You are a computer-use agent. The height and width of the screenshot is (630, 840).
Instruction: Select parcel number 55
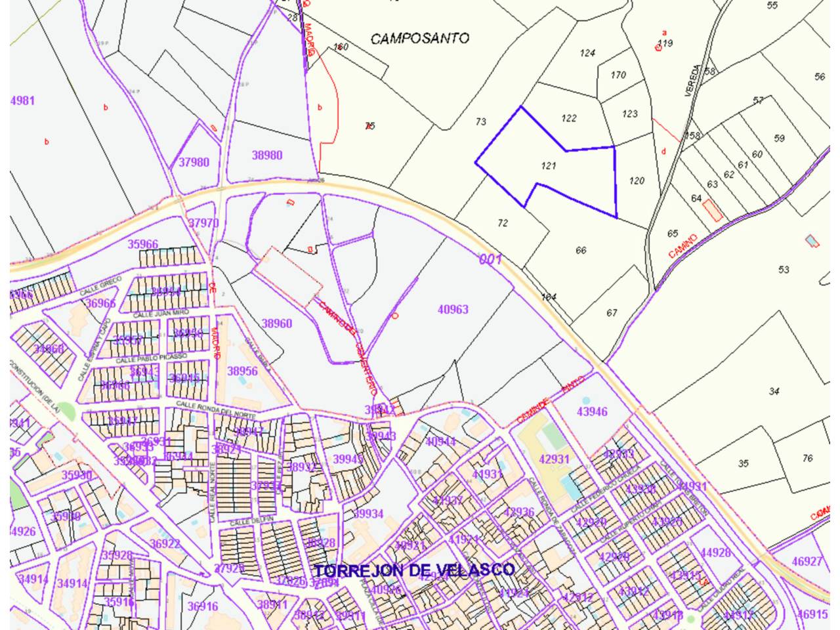click(x=772, y=5)
